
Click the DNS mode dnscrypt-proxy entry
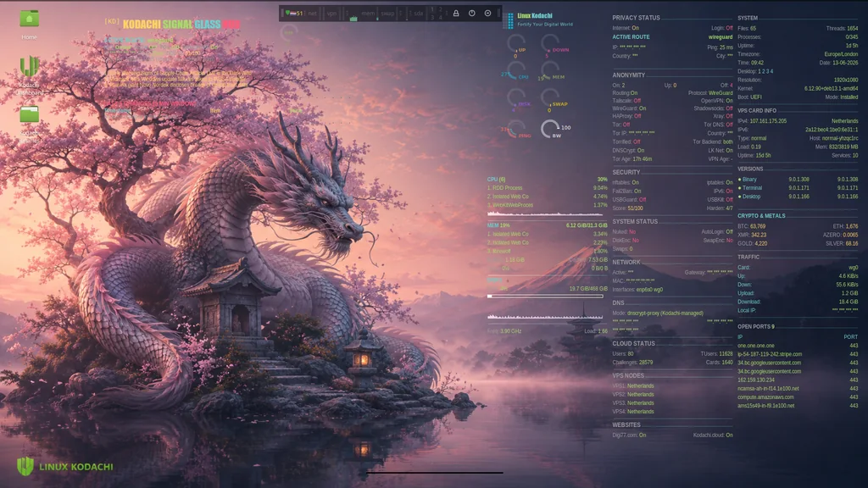pyautogui.click(x=658, y=313)
